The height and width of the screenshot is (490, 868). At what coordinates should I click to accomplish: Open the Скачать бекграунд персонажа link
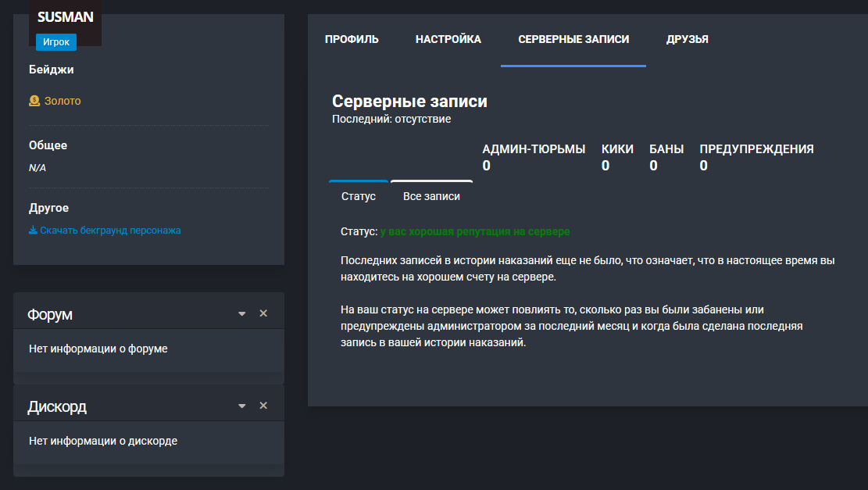click(x=110, y=231)
